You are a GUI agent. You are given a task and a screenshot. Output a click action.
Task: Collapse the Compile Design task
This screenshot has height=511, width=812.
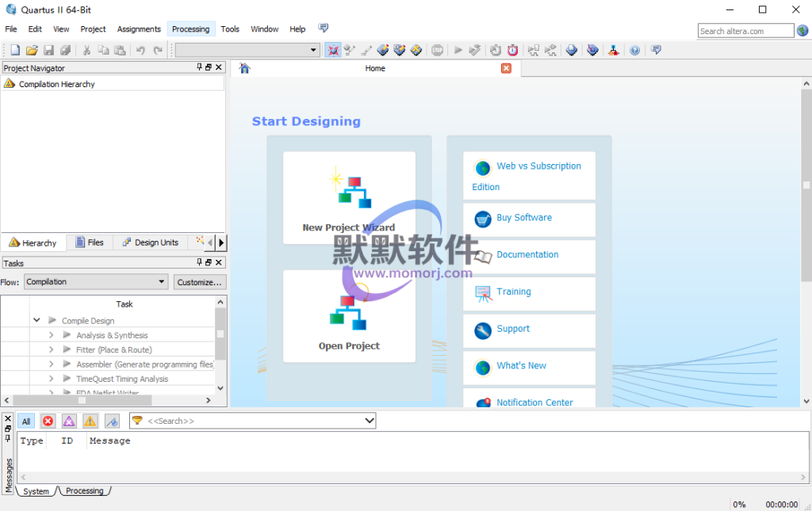[x=36, y=320]
